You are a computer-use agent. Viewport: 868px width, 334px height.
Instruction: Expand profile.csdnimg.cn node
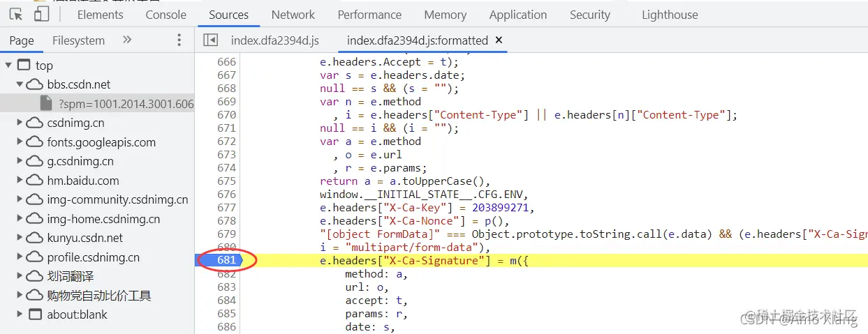(x=20, y=257)
